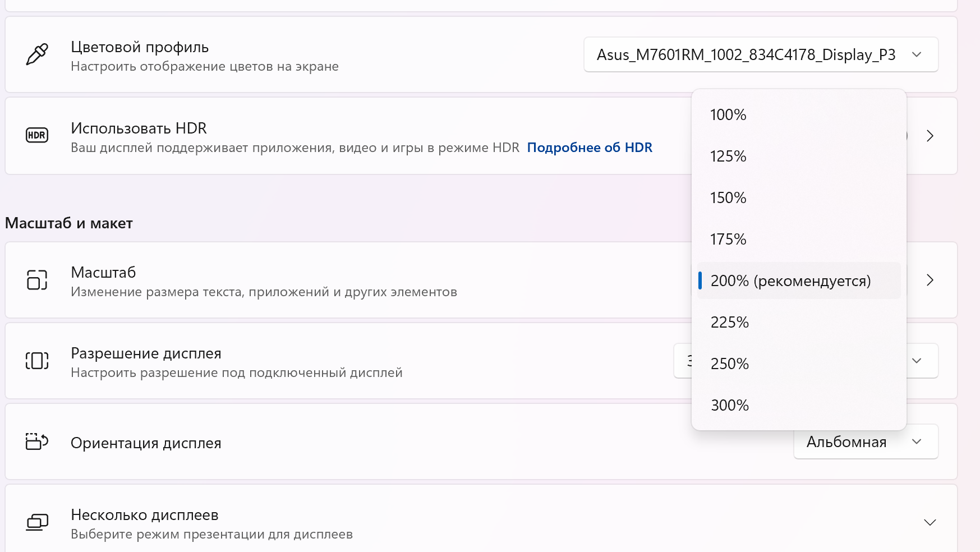Choose the 125% scale option
This screenshot has height=552, width=980.
pyautogui.click(x=728, y=156)
